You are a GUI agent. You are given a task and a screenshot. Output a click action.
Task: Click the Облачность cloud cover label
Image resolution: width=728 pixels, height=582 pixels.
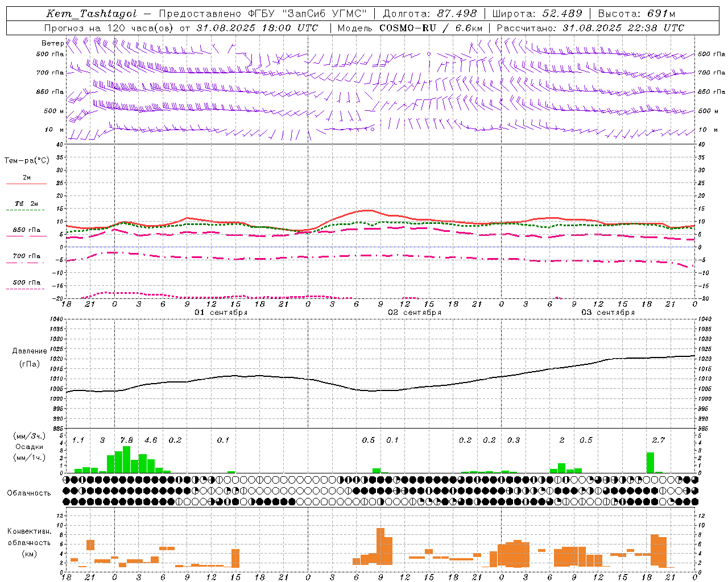coord(29,493)
